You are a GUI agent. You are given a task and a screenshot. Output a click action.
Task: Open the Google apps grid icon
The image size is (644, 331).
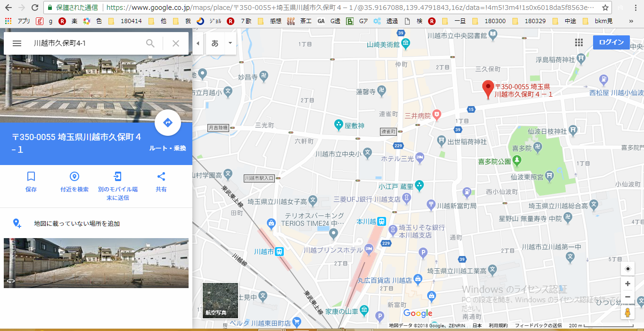pos(579,42)
